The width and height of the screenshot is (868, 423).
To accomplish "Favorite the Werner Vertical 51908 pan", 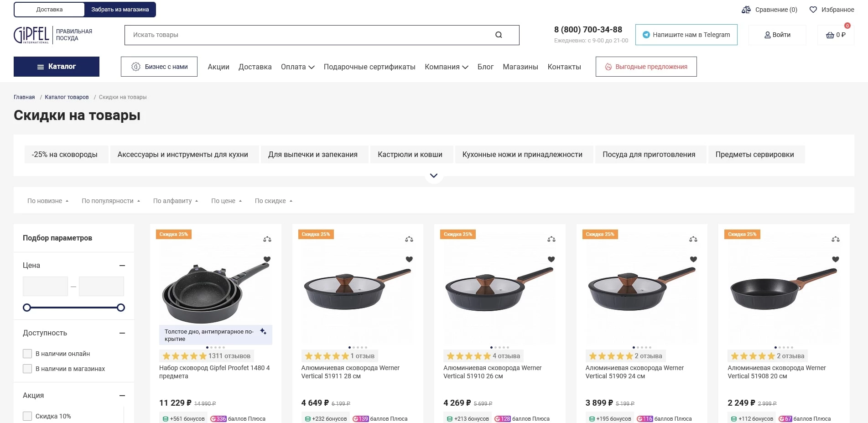I will (835, 259).
